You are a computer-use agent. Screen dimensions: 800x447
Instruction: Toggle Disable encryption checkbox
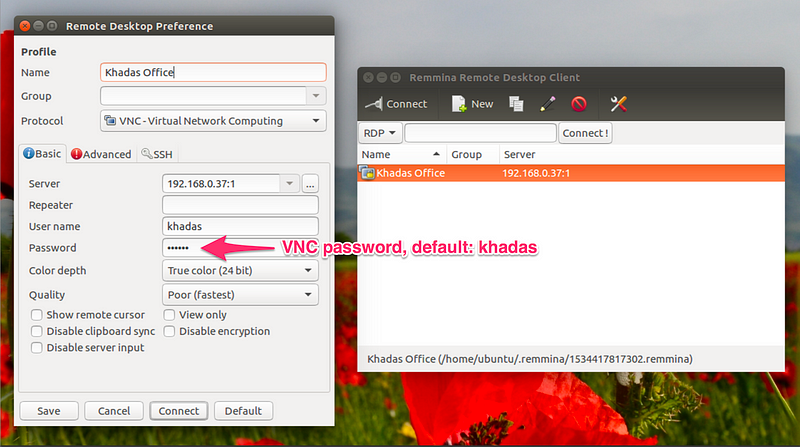click(169, 331)
